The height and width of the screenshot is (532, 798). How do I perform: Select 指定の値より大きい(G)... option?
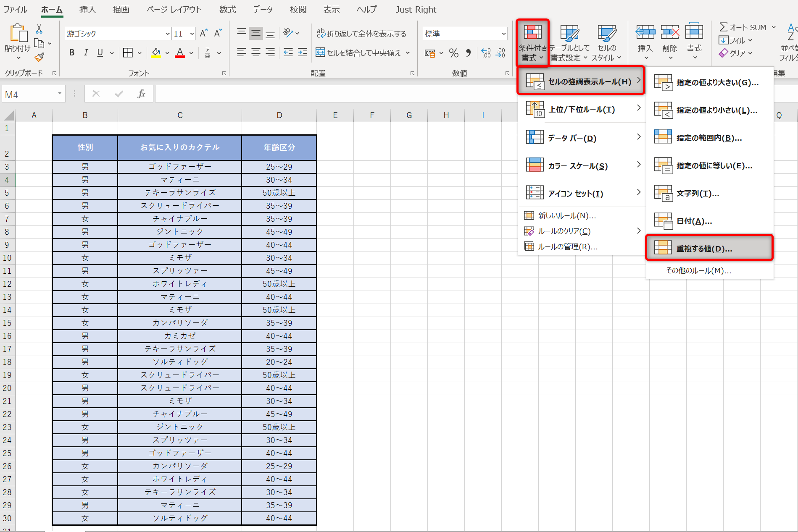point(709,82)
